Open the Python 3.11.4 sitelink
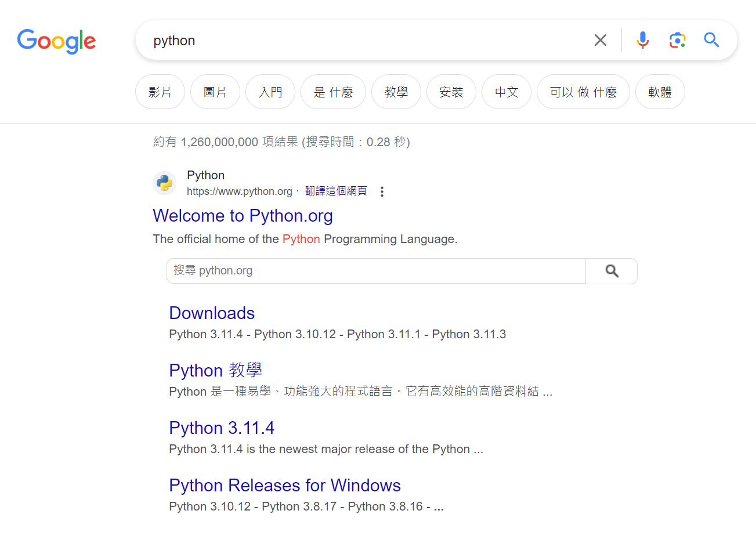The height and width of the screenshot is (543, 756). [222, 428]
